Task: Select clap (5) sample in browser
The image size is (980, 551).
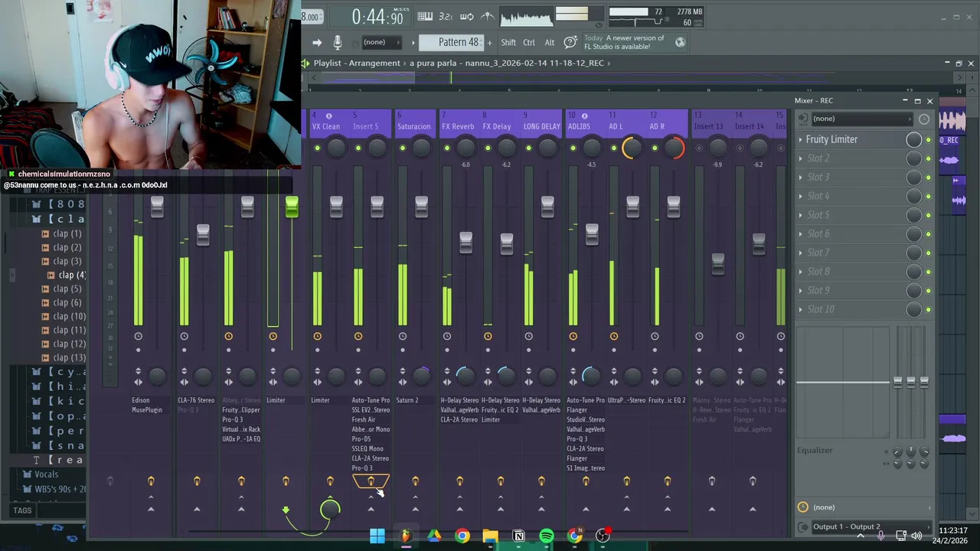Action: coord(67,289)
